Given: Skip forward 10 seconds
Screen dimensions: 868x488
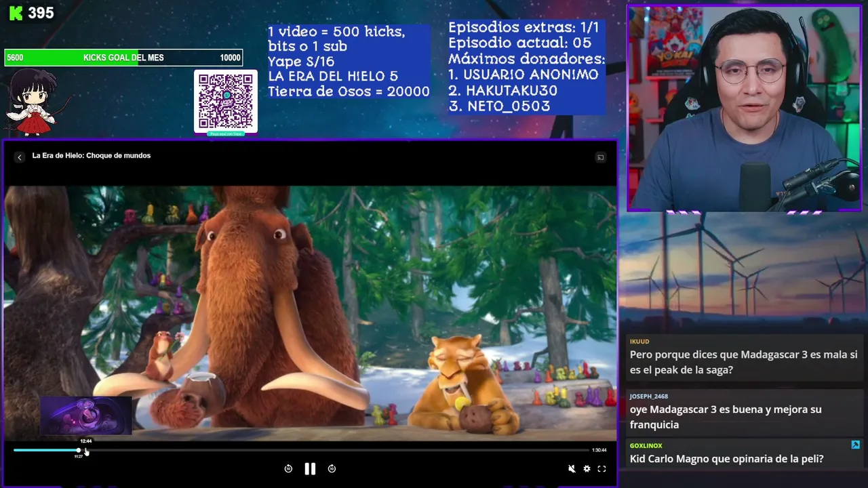Looking at the screenshot, I should [332, 468].
